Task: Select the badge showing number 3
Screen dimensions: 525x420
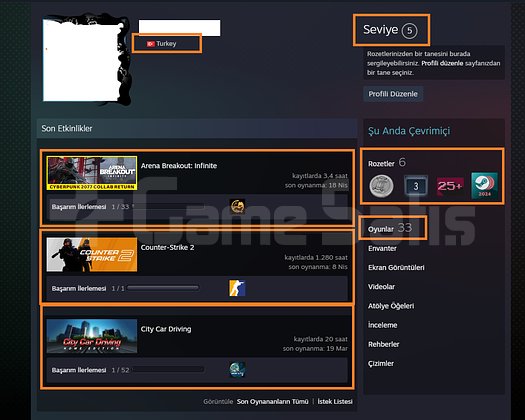Action: click(x=416, y=186)
